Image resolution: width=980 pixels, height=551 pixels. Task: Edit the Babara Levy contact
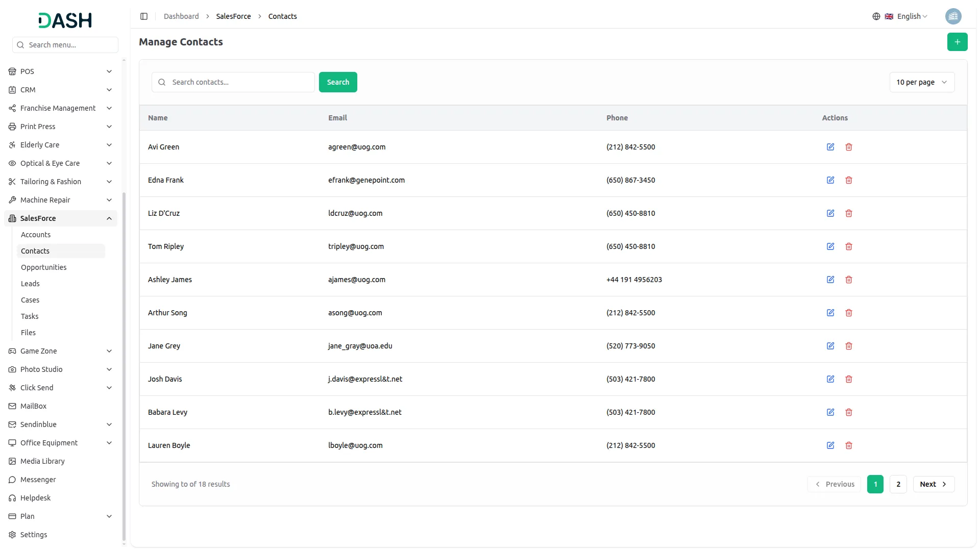830,412
